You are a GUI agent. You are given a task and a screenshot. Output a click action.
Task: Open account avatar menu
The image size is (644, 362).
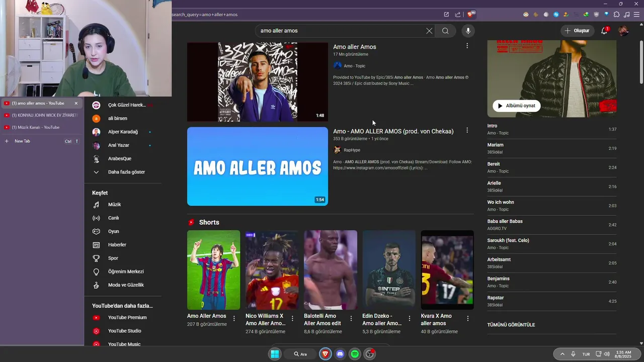tap(623, 31)
